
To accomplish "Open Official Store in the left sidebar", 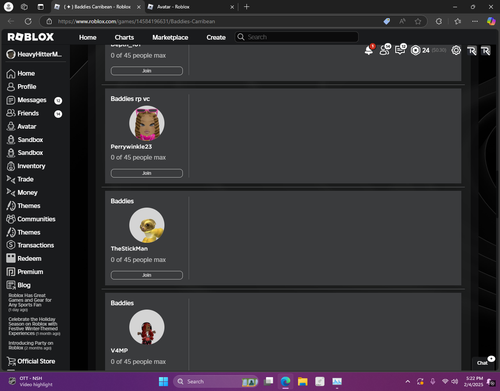I will click(x=31, y=361).
